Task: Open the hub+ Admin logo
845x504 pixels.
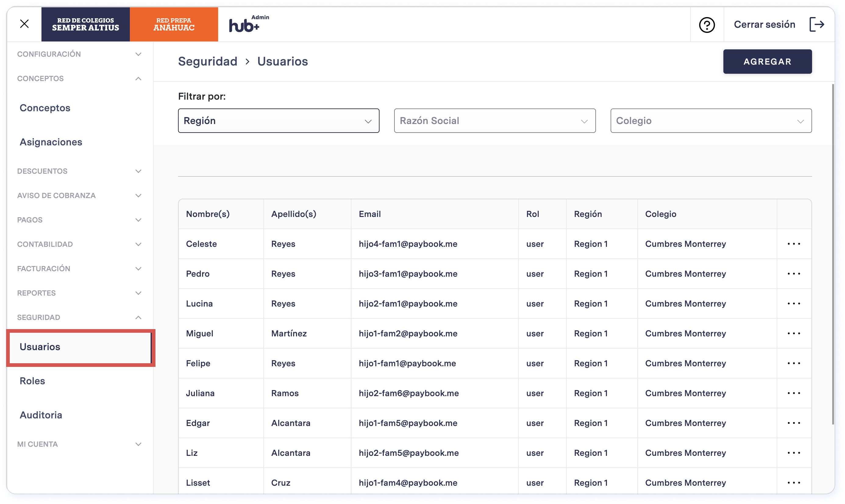Action: coord(249,24)
